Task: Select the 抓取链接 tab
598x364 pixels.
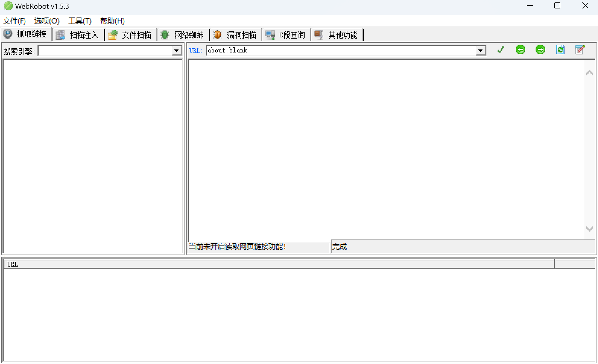Action: [x=26, y=34]
